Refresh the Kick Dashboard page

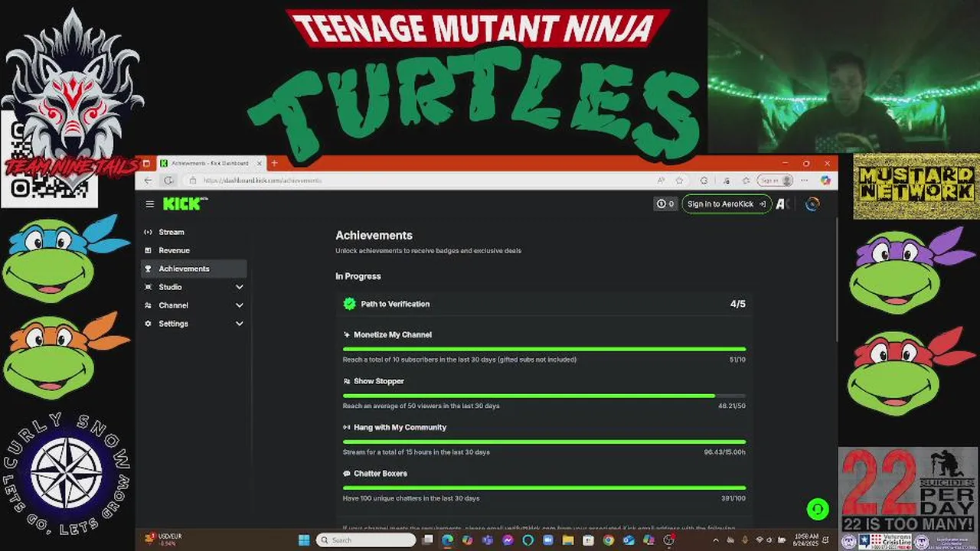pos(168,181)
